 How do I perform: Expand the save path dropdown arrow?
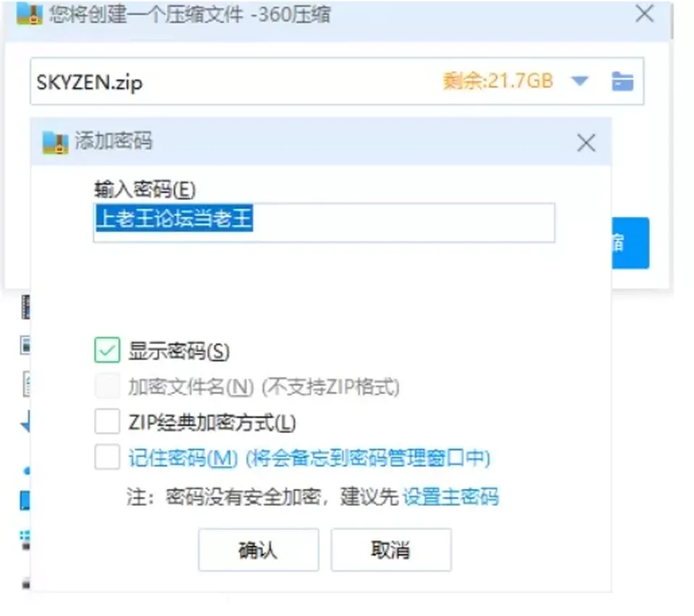[580, 81]
